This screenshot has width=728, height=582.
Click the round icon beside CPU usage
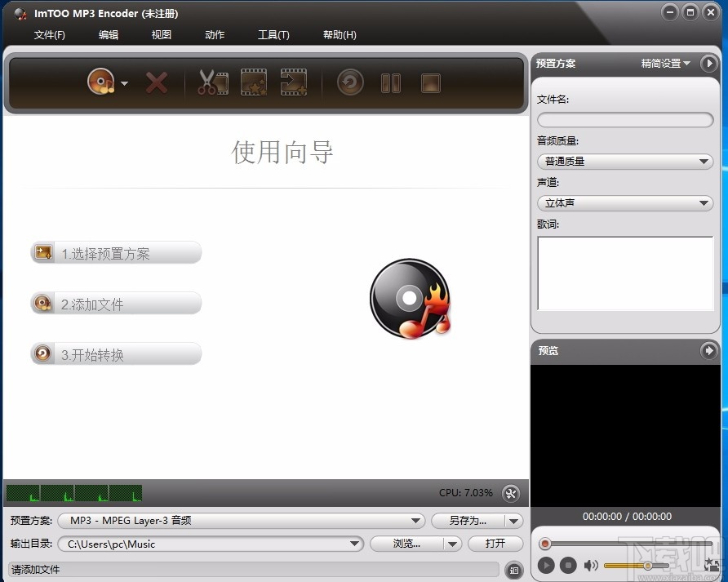point(512,493)
